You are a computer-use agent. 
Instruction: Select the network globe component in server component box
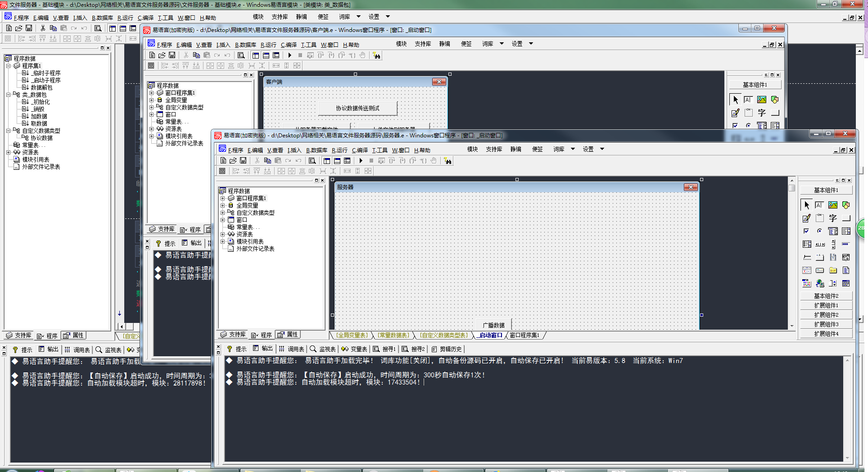click(819, 283)
